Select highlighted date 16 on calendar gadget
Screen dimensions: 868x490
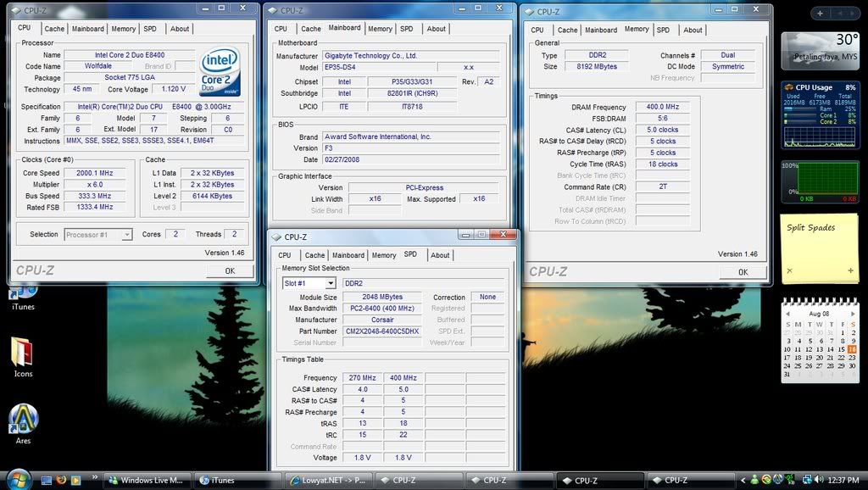click(x=852, y=349)
